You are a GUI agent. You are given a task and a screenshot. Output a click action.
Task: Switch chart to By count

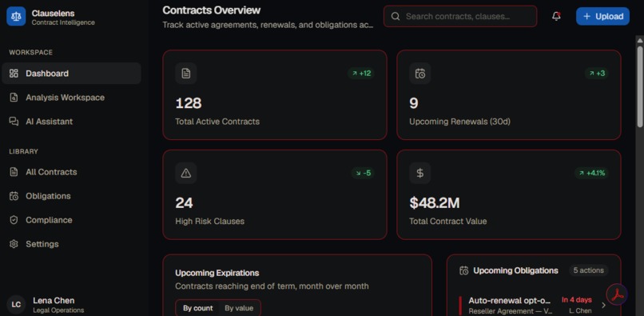[x=198, y=308]
